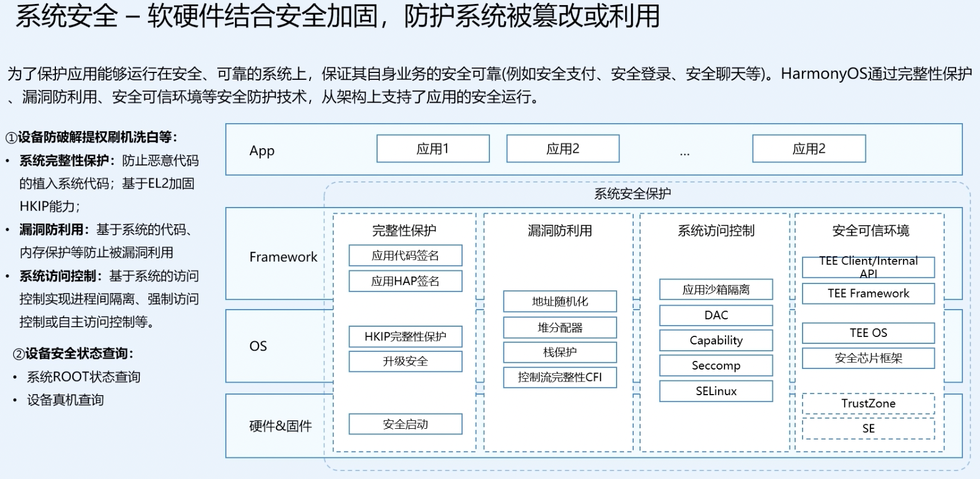Click the TEE Framework box
Viewport: 980px width, 479px height.
point(869,294)
